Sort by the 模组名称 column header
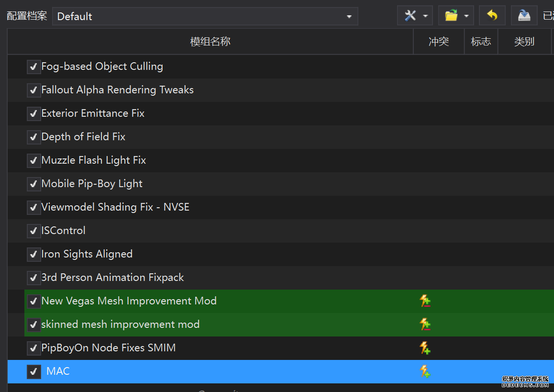554x392 pixels. (210, 42)
